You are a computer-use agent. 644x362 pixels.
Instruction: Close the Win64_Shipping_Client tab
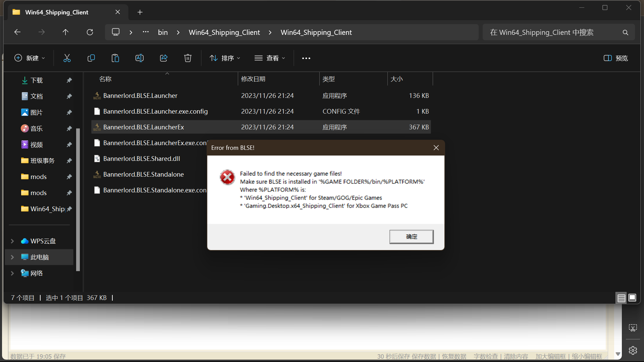pyautogui.click(x=118, y=12)
